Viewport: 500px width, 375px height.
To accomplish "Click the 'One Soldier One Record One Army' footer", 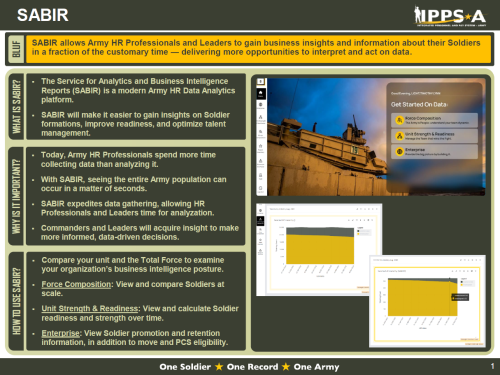I will 249,367.
